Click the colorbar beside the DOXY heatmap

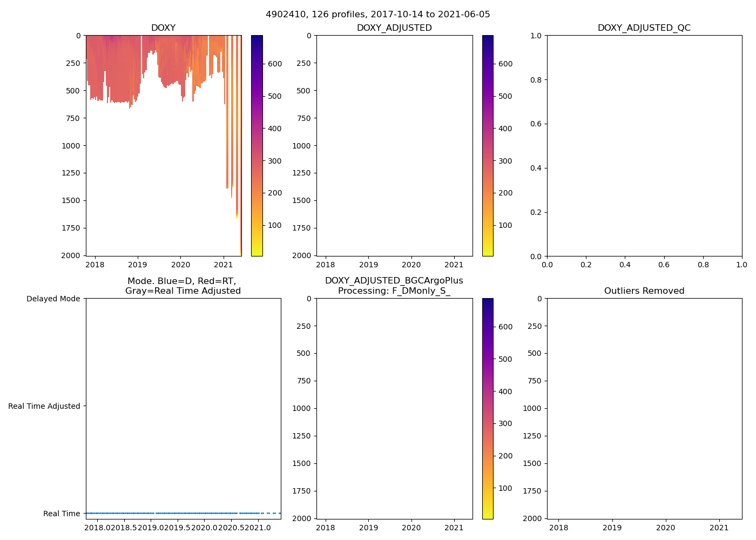257,146
